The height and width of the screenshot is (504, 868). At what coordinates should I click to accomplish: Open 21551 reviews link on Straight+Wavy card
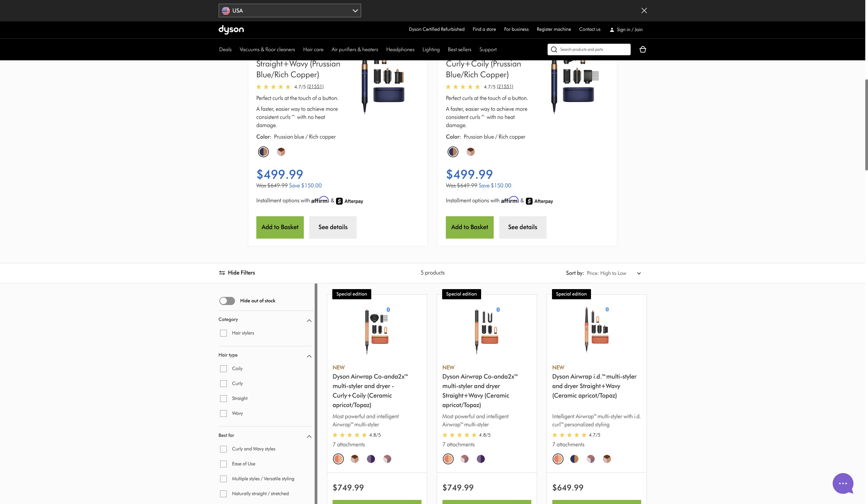tap(315, 86)
